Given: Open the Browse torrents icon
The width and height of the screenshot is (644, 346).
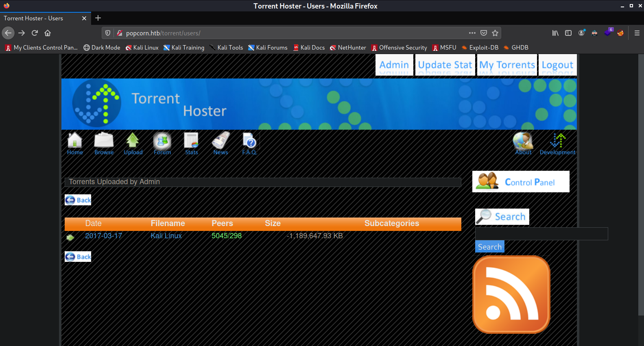Looking at the screenshot, I should click(x=104, y=144).
